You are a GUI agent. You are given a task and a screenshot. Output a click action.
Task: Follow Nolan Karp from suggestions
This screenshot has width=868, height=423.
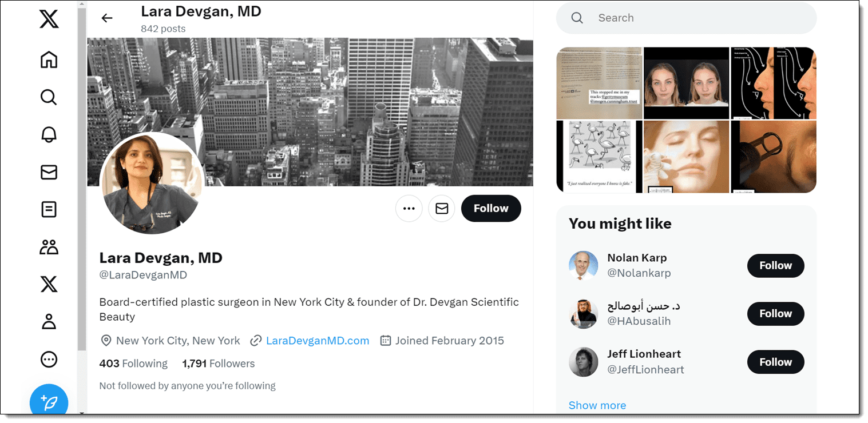tap(775, 265)
